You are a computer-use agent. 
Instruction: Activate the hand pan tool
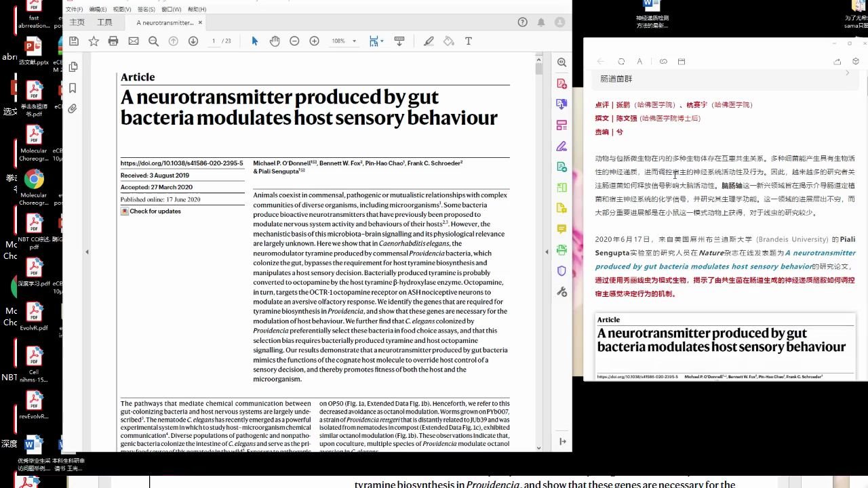pos(275,41)
